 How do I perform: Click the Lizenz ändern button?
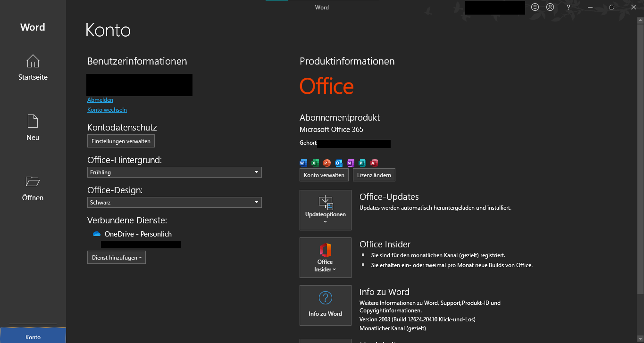[x=374, y=175]
